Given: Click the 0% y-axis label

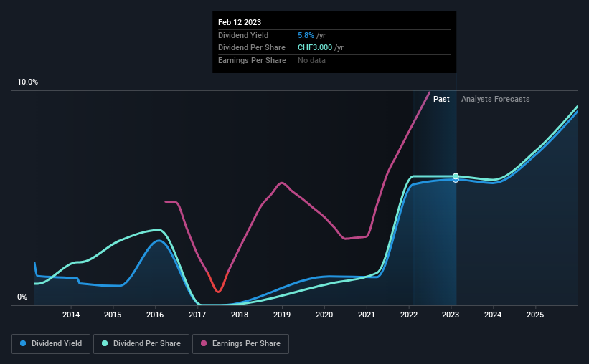Looking at the screenshot, I should pos(22,297).
